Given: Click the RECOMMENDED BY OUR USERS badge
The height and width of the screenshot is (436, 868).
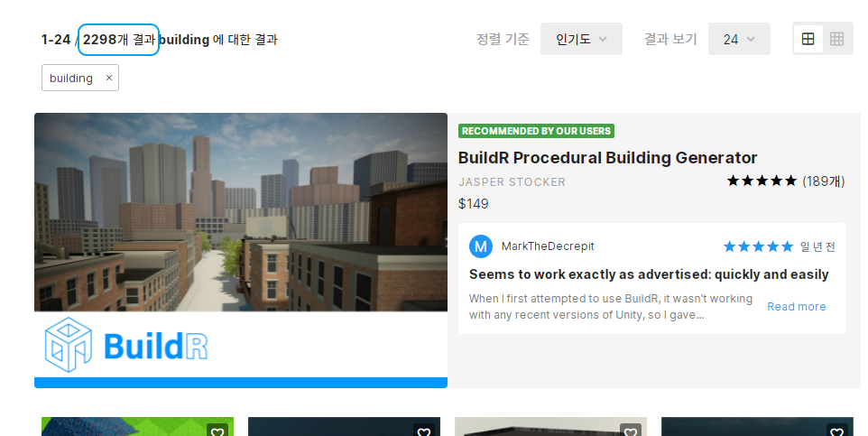Looking at the screenshot, I should click(x=537, y=131).
